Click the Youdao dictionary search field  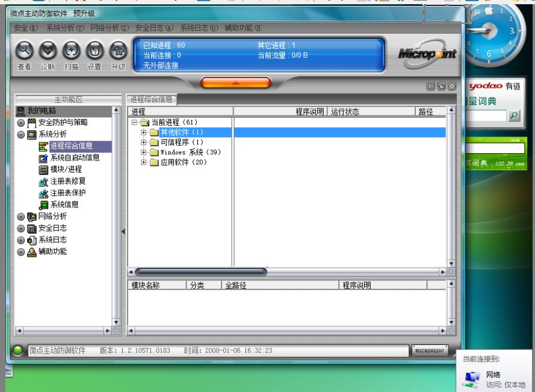486,115
